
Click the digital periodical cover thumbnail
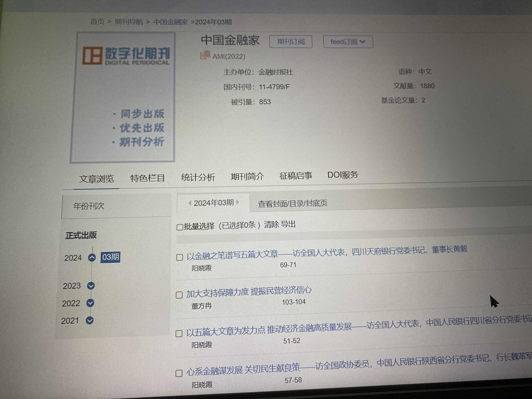[123, 97]
